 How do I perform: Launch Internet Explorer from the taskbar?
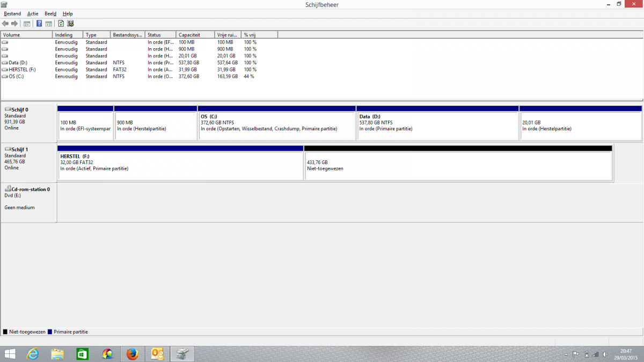pyautogui.click(x=33, y=354)
